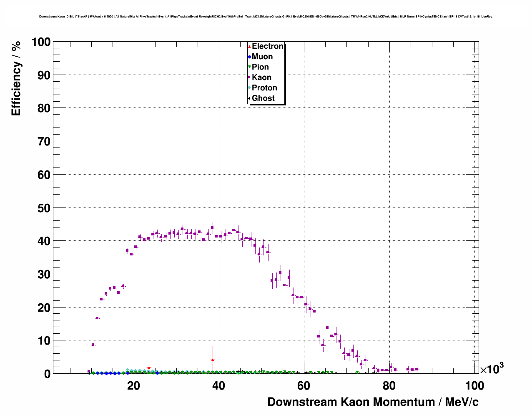Click the y-axis tick label 60
The width and height of the screenshot is (532, 415).
pos(44,175)
